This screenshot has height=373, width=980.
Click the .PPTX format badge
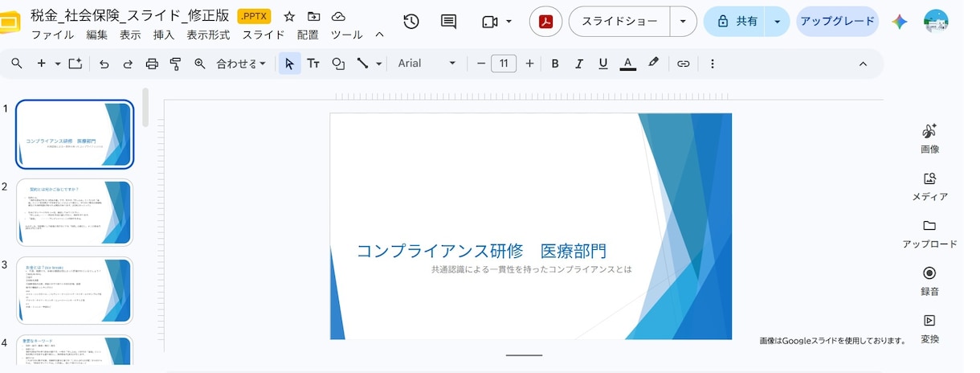[x=255, y=16]
